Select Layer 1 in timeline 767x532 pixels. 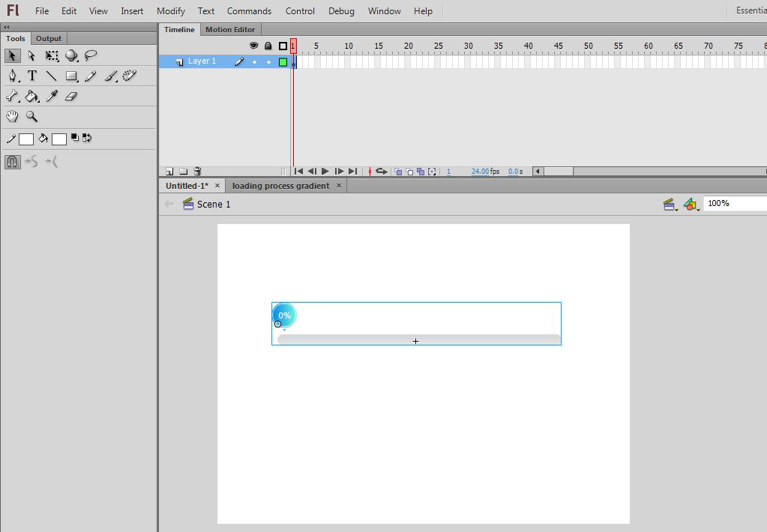point(202,61)
